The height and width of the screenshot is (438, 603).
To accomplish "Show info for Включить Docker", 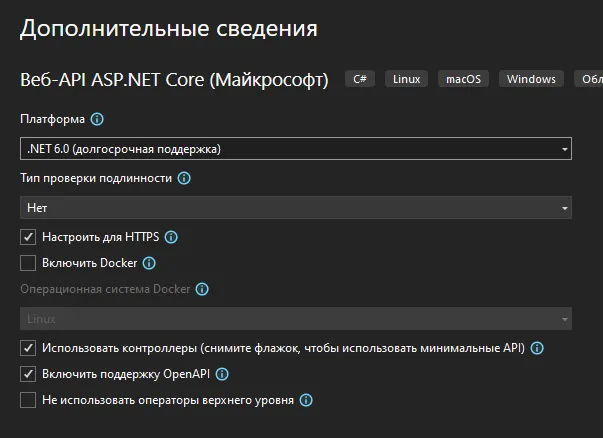I will [x=149, y=263].
